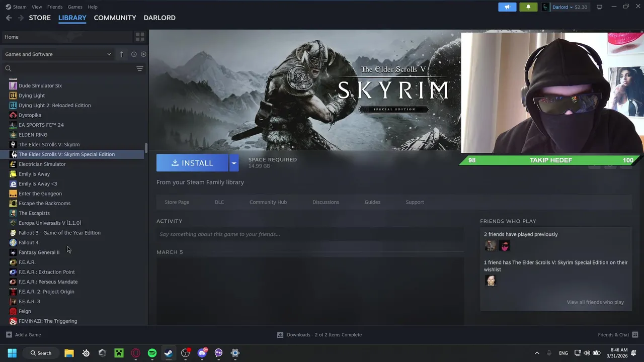The height and width of the screenshot is (362, 644).
Task: Click View all friends who play
Action: point(595,302)
